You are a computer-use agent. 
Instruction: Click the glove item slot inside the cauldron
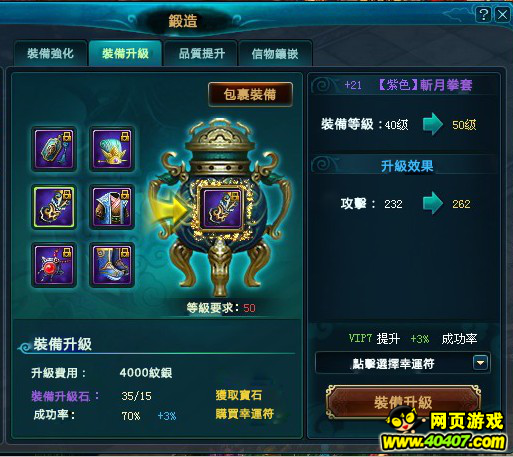[222, 209]
